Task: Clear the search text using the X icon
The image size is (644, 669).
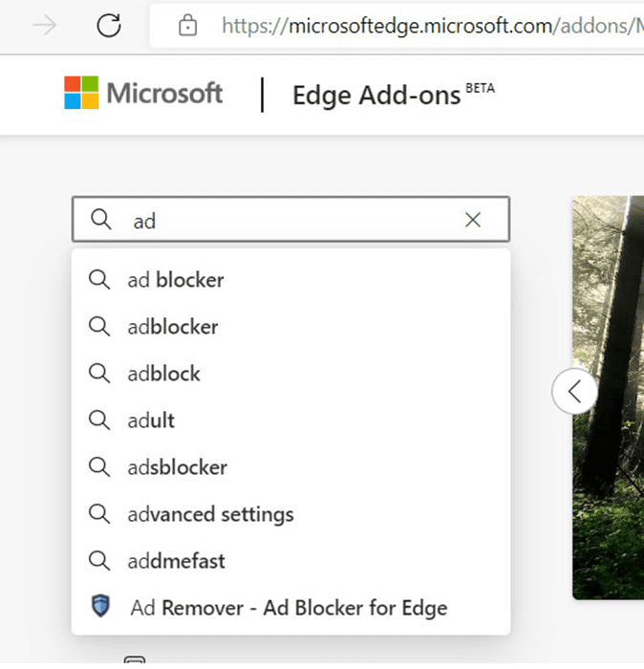Action: 472,221
